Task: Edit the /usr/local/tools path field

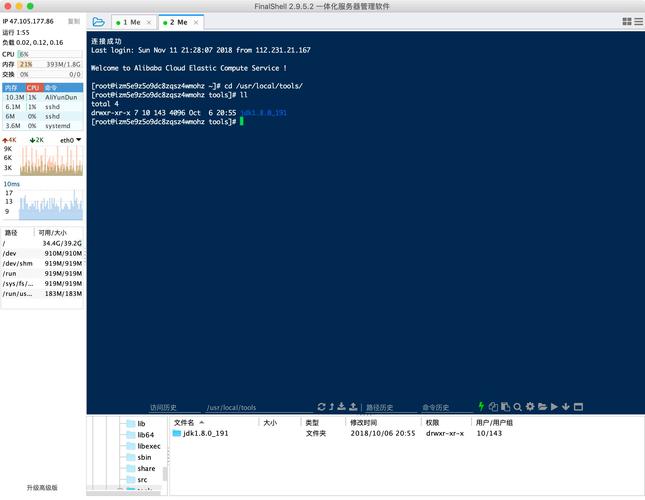Action: pyautogui.click(x=259, y=407)
